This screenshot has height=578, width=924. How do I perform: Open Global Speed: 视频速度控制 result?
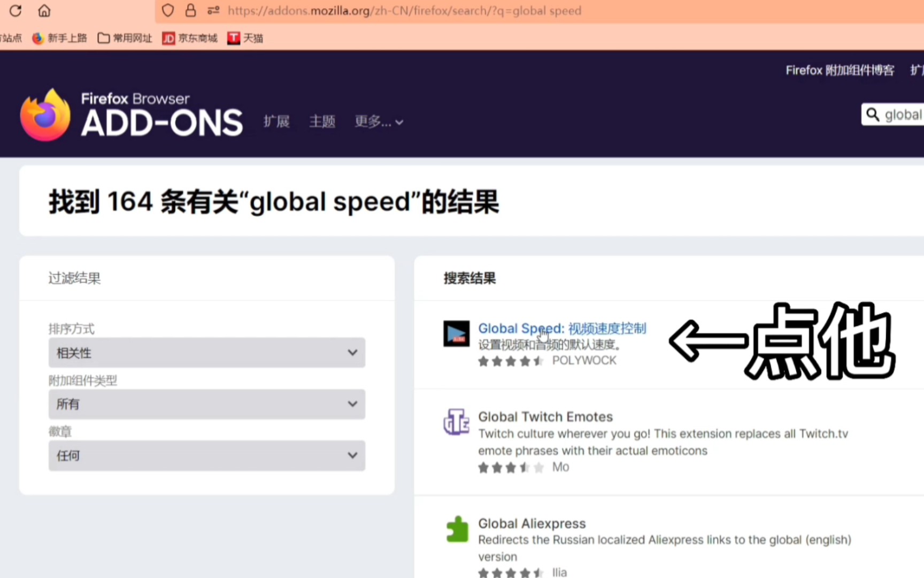(x=562, y=328)
